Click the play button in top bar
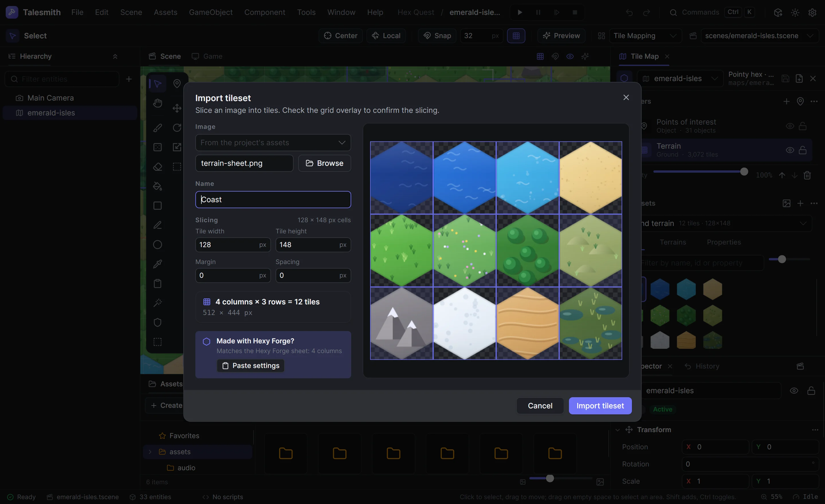 coord(520,12)
